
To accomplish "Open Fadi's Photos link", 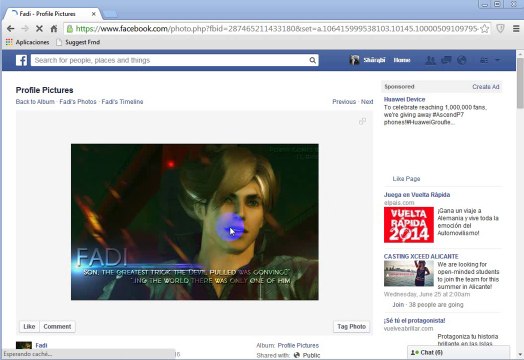I will click(78, 102).
